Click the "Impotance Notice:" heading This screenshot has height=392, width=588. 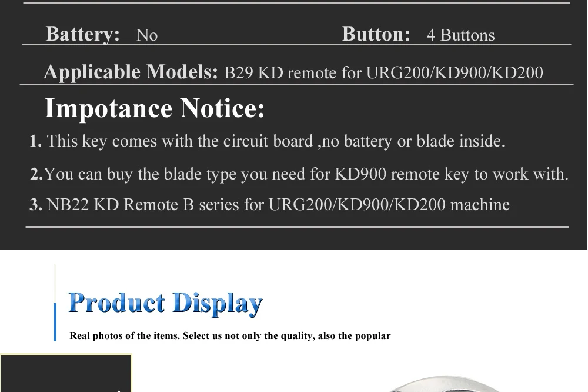pyautogui.click(x=155, y=108)
